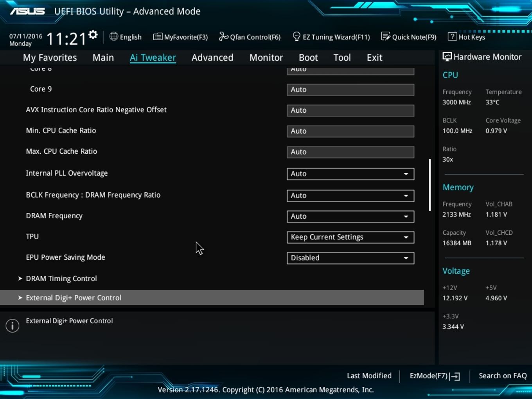Click the Core 9 Auto field
The width and height of the screenshot is (532, 399).
coord(350,90)
